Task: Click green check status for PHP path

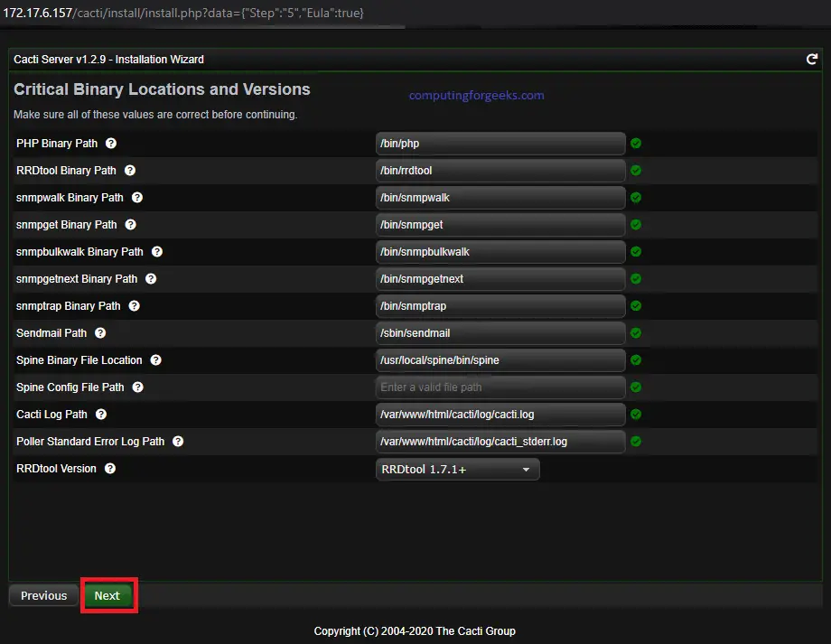Action: [636, 143]
